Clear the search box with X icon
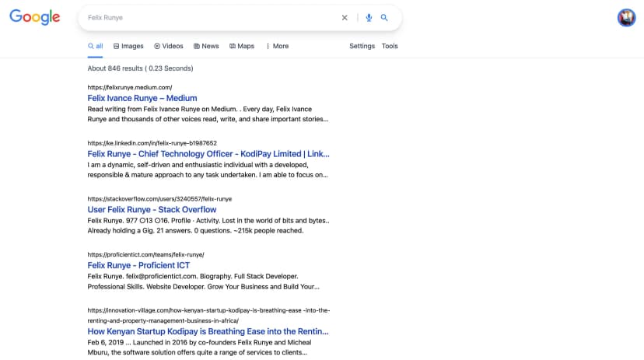Viewport: 644px width, 360px height. [345, 18]
